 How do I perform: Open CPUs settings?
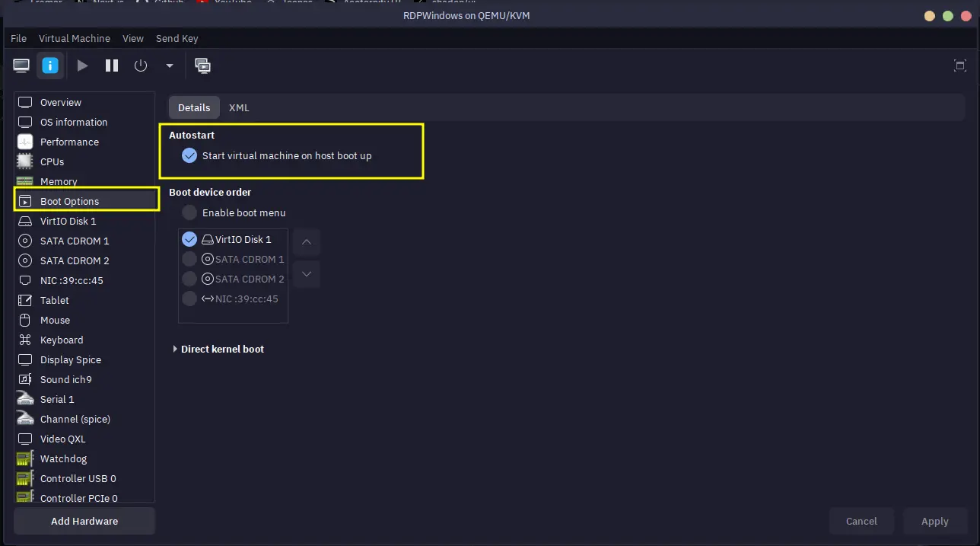[84, 161]
